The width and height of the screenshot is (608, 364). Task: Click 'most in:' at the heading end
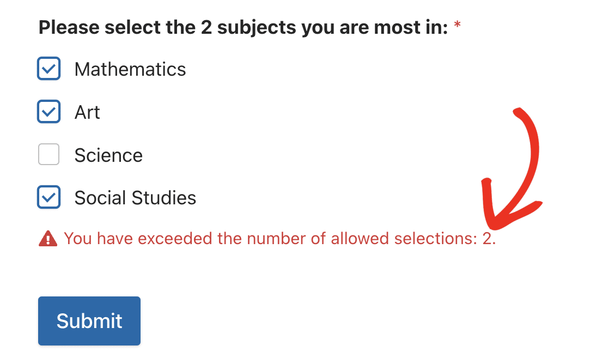pyautogui.click(x=411, y=28)
